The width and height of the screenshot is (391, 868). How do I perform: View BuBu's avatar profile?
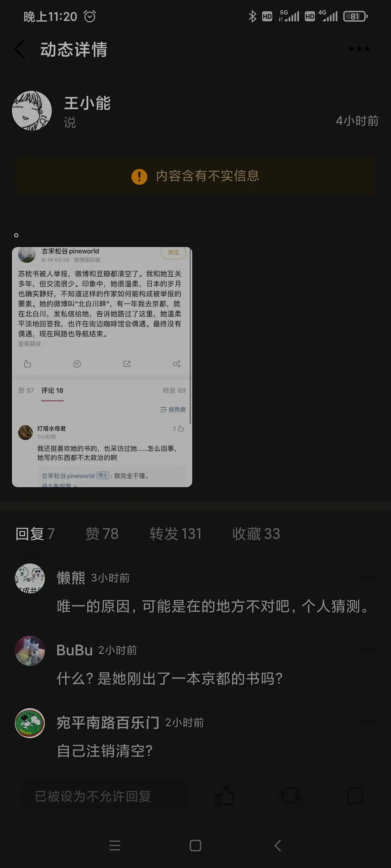[x=30, y=651]
